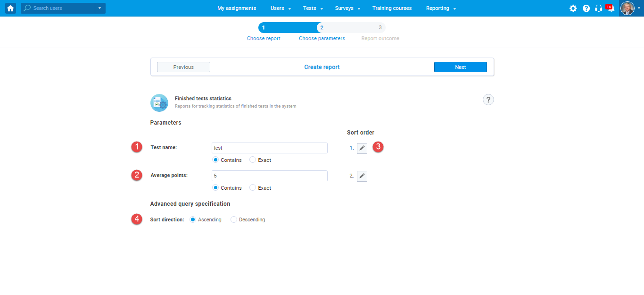644x295 pixels.
Task: Click the user profile avatar
Action: pos(627,8)
